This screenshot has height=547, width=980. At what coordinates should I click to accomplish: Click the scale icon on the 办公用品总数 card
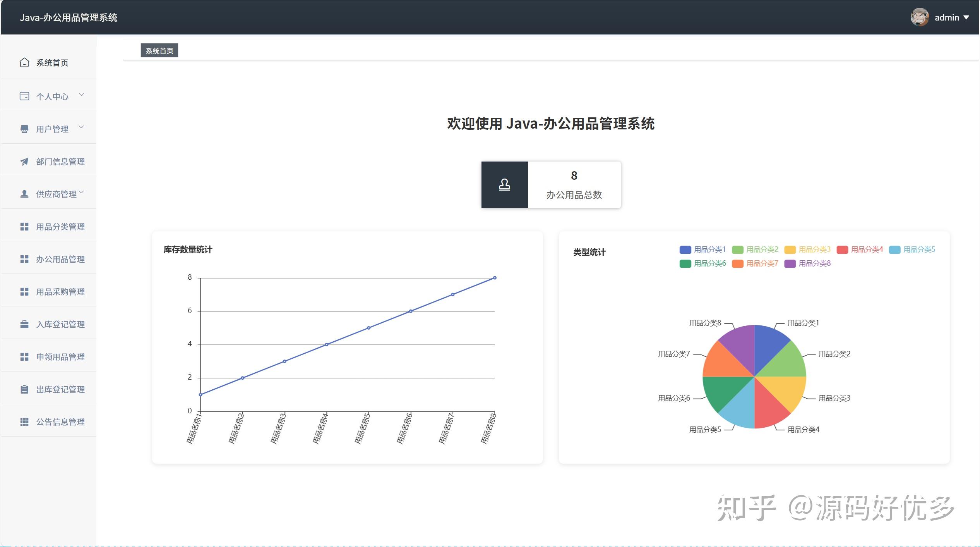pos(504,185)
